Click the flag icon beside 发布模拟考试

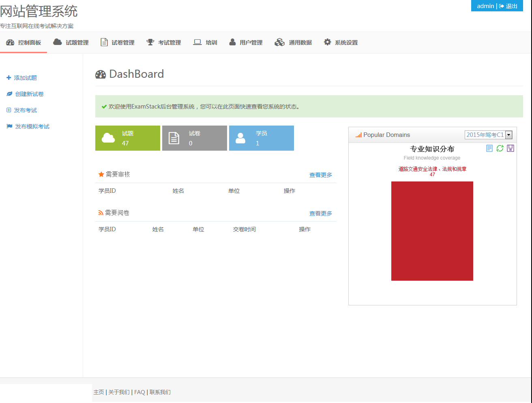[9, 126]
